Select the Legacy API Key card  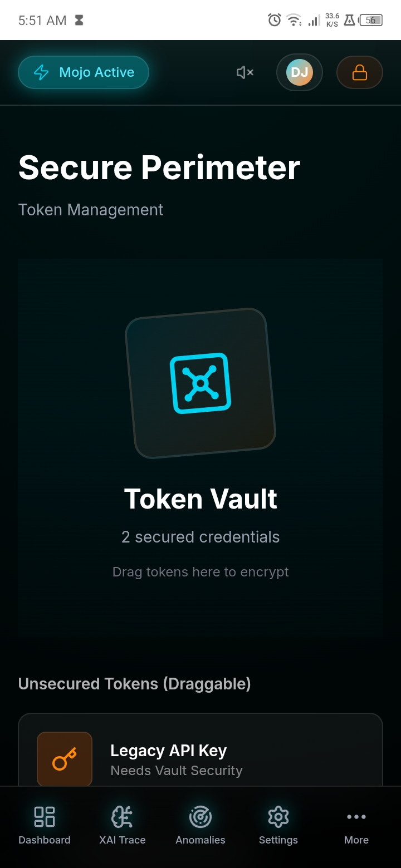(200, 750)
